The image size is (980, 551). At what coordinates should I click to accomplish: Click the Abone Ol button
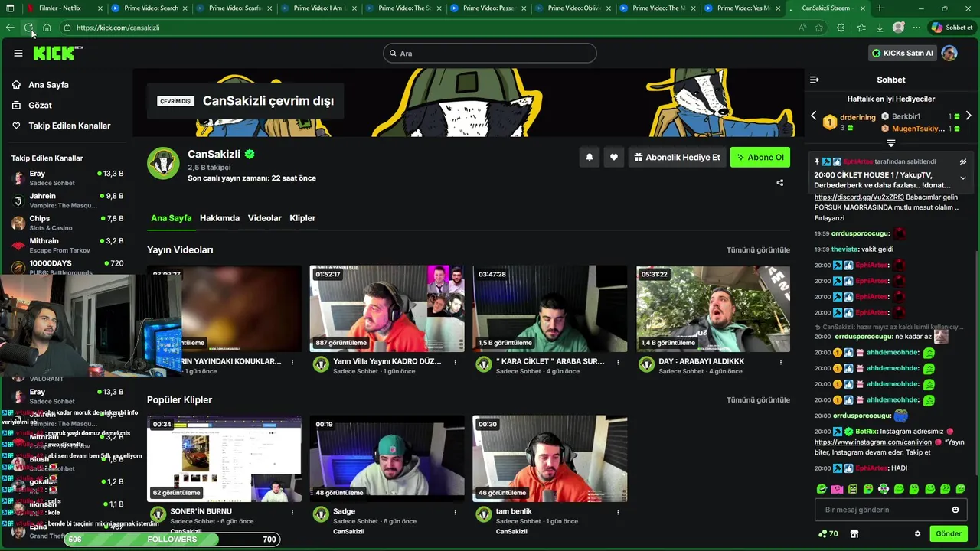pos(760,158)
